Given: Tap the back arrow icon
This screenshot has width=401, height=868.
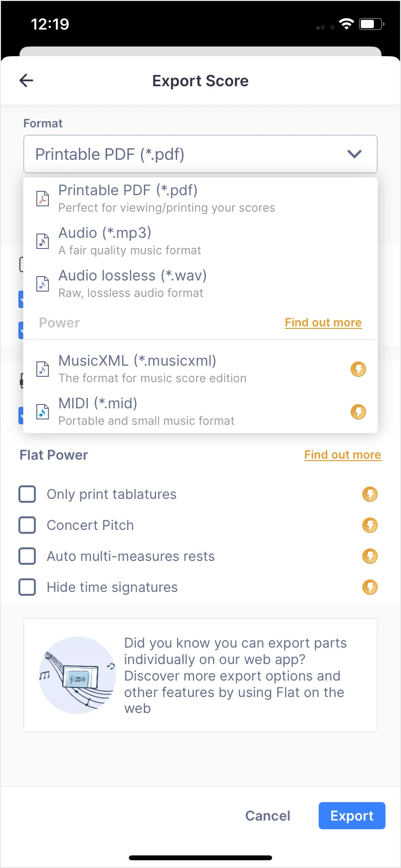Looking at the screenshot, I should [x=26, y=80].
